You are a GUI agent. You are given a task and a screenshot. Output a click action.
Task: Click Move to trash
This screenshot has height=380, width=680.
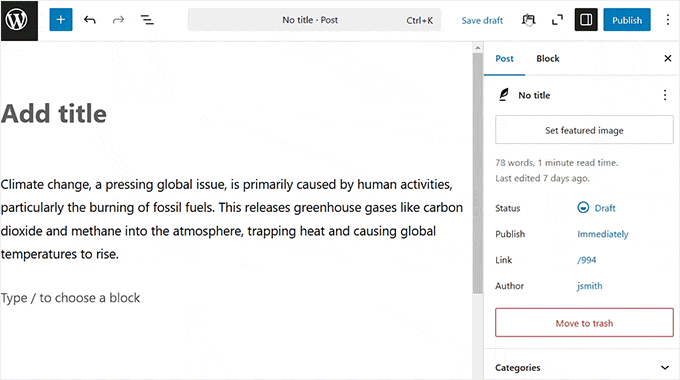click(x=584, y=323)
